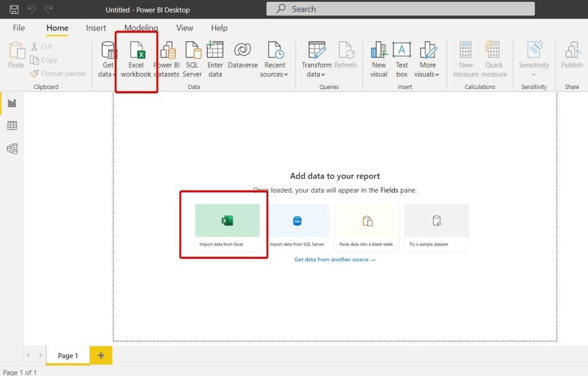Add a new page with plus button

(101, 355)
